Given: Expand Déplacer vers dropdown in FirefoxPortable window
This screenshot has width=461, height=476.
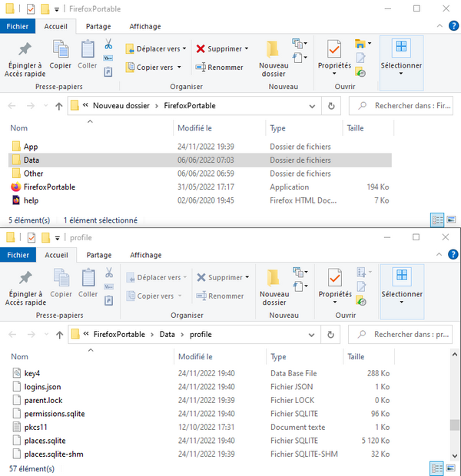Looking at the screenshot, I should 184,48.
